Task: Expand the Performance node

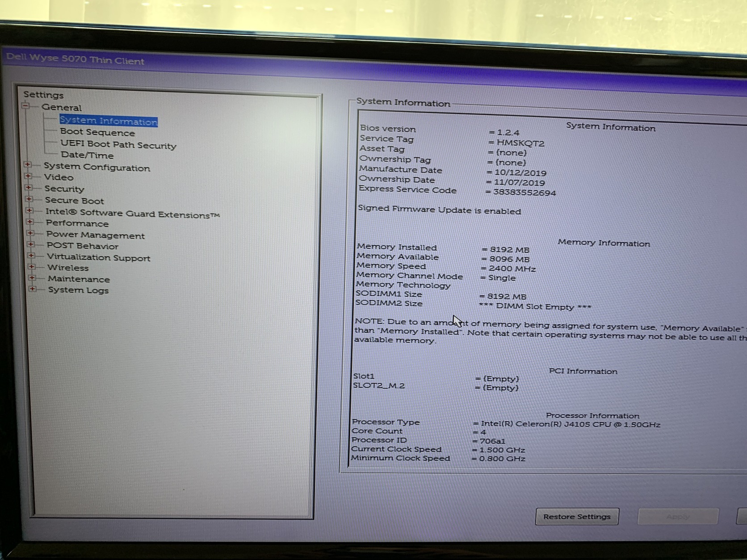Action: pos(30,222)
